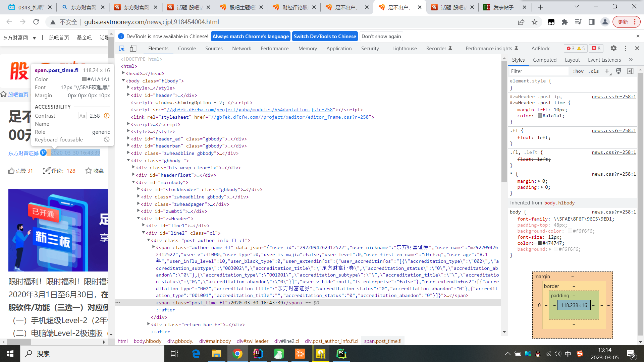Click the Windows taskbar search box

92,354
